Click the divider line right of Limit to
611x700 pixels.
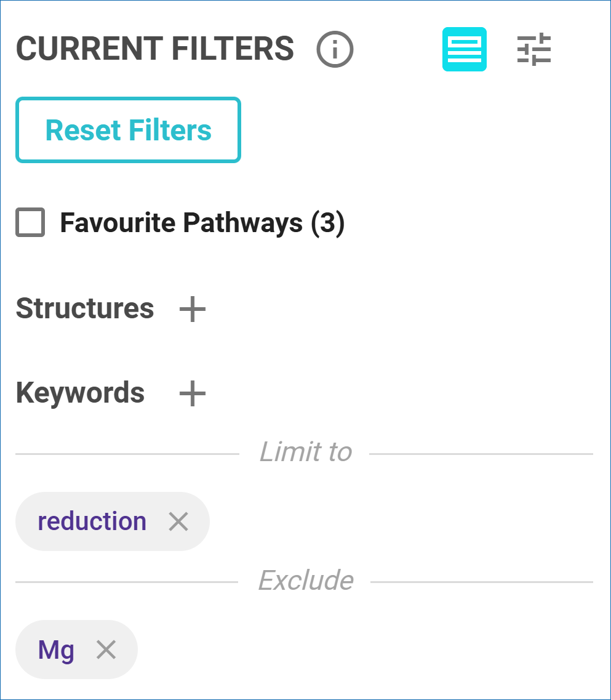(x=481, y=454)
